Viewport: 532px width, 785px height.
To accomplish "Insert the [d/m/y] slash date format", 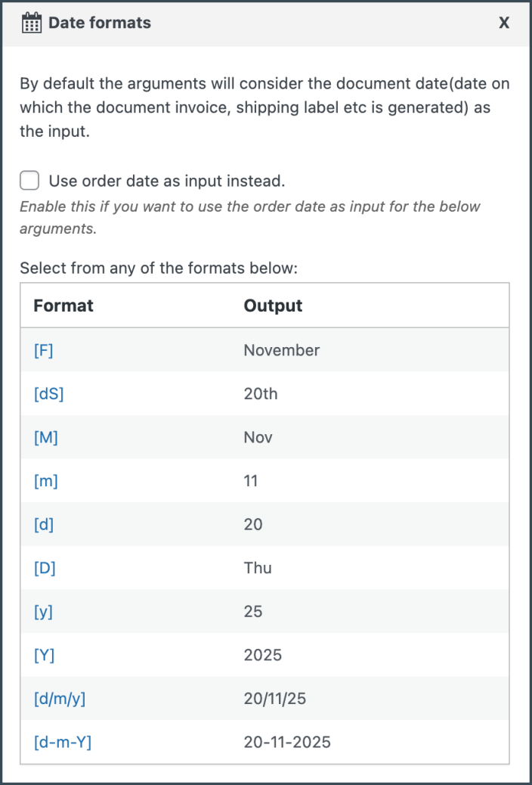I will (60, 699).
